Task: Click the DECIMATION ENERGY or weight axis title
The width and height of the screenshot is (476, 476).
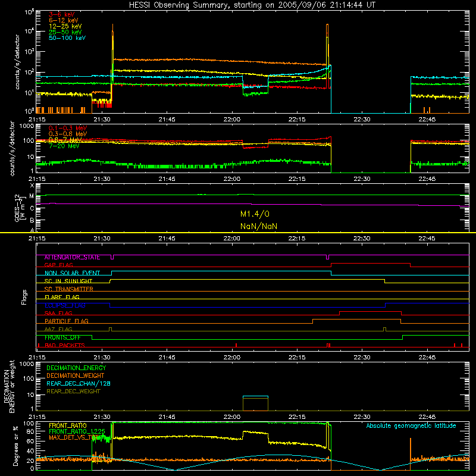Action: point(9,386)
